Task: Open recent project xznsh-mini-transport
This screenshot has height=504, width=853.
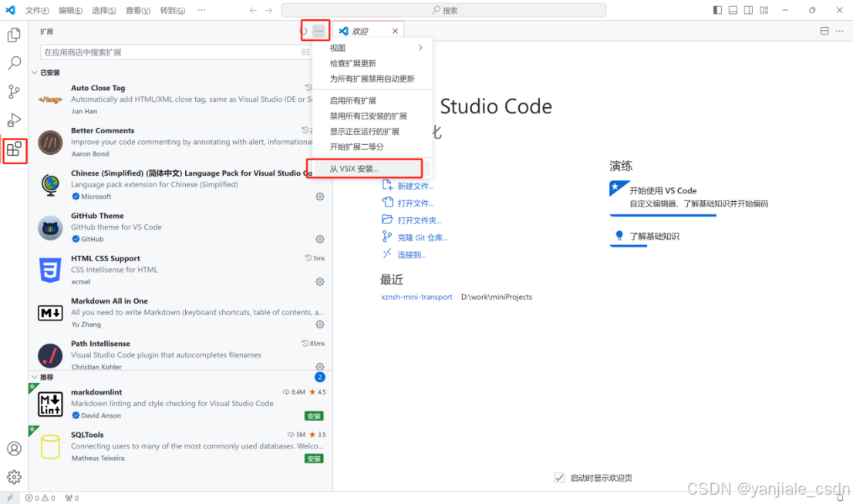Action: (x=416, y=297)
